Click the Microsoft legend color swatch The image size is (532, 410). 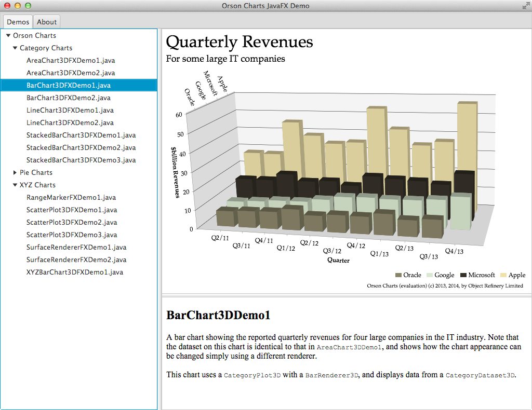click(x=463, y=275)
